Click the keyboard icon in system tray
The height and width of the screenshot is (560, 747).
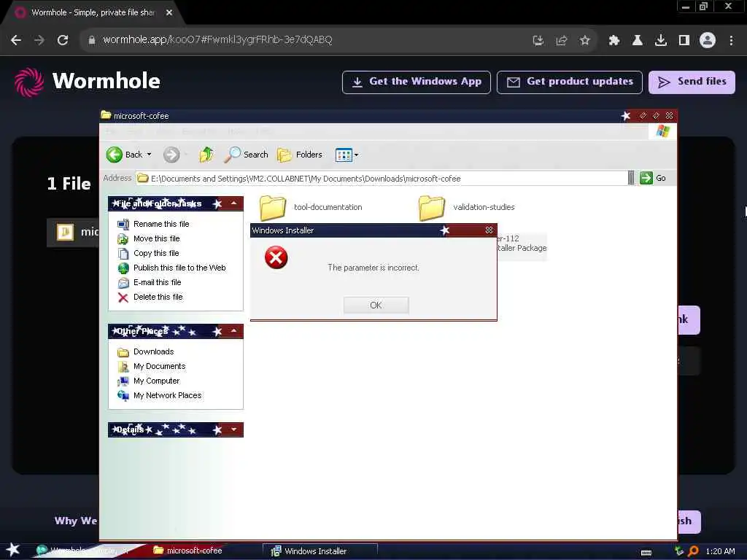tap(646, 553)
